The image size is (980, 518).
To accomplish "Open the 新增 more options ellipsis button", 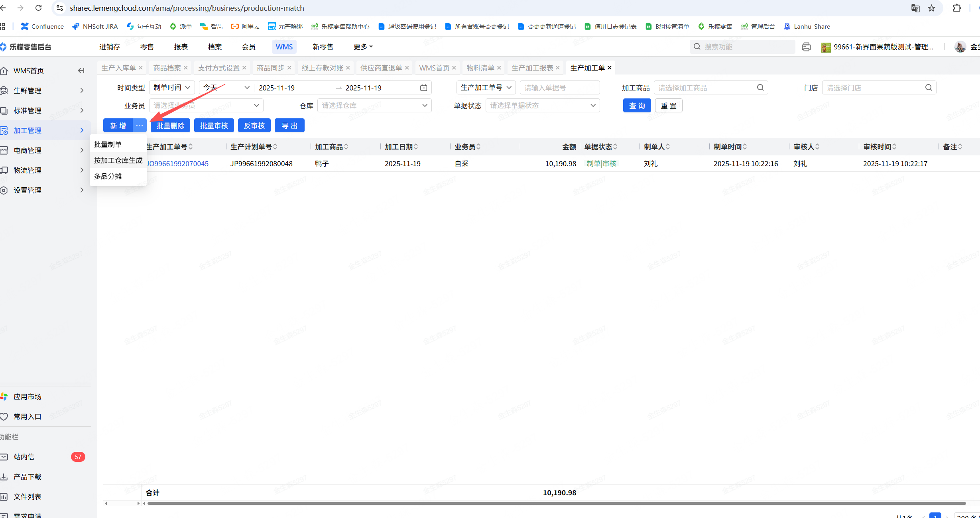I will (x=139, y=126).
